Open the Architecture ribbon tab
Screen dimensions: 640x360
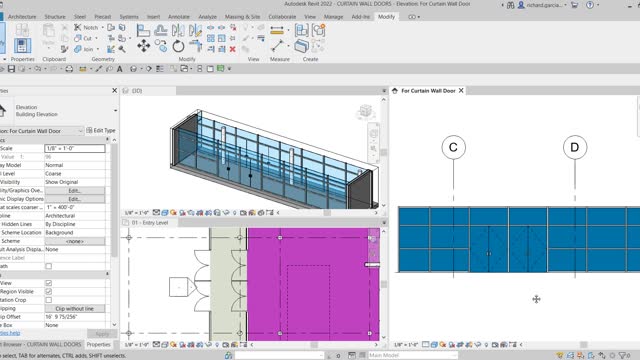[x=22, y=17]
